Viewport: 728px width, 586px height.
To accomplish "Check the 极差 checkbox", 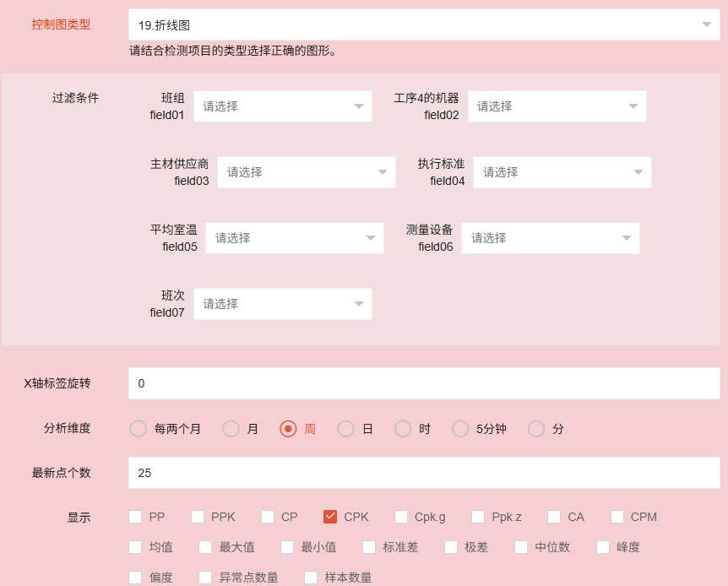I will point(451,547).
